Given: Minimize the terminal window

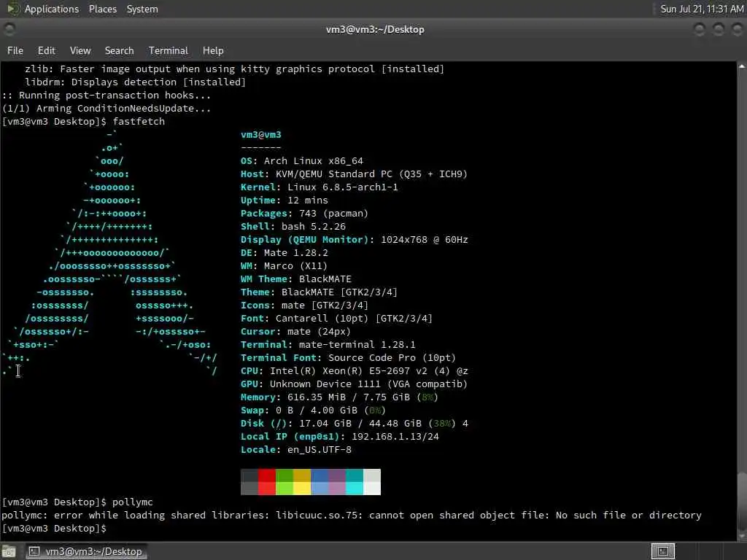Looking at the screenshot, I should [700, 29].
